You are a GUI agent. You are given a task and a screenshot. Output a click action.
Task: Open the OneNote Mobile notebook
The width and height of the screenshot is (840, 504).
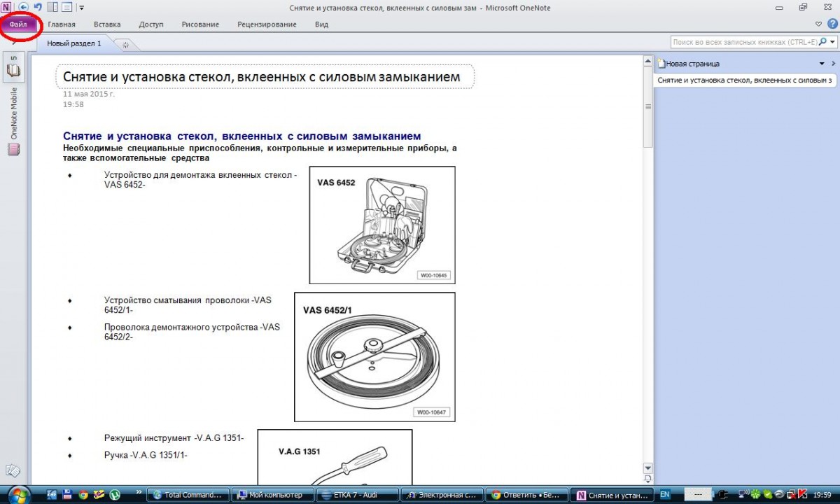tap(13, 120)
